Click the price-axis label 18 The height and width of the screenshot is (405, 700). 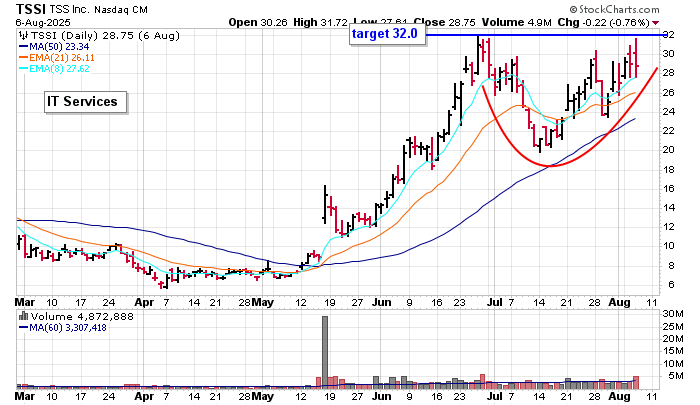pos(668,170)
